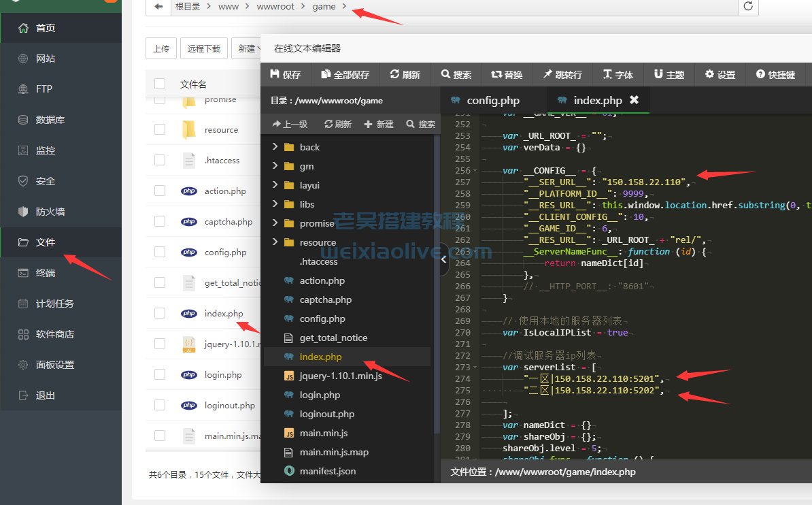Collapse the file tree with the sidebar handle
This screenshot has height=505, width=812.
pyautogui.click(x=444, y=259)
